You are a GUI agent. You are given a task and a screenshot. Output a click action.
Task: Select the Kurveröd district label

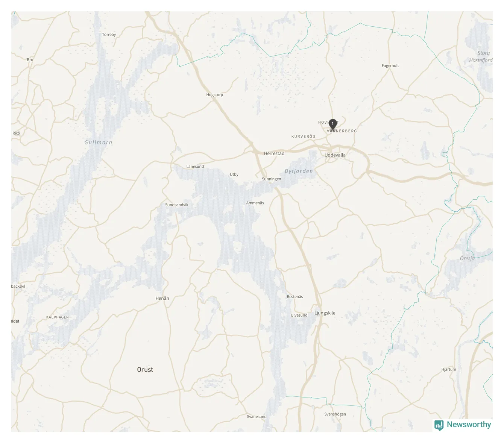(303, 137)
